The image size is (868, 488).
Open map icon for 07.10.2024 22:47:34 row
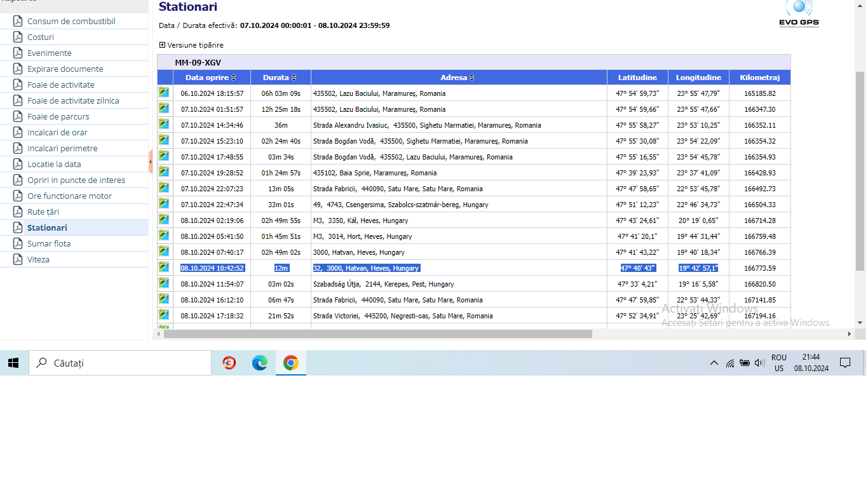[x=164, y=203]
